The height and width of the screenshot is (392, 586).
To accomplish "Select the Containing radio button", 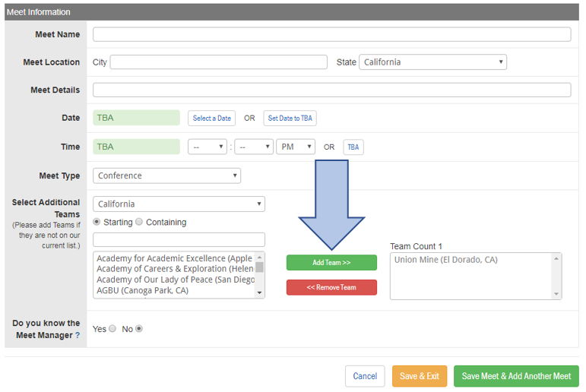I will pos(139,222).
